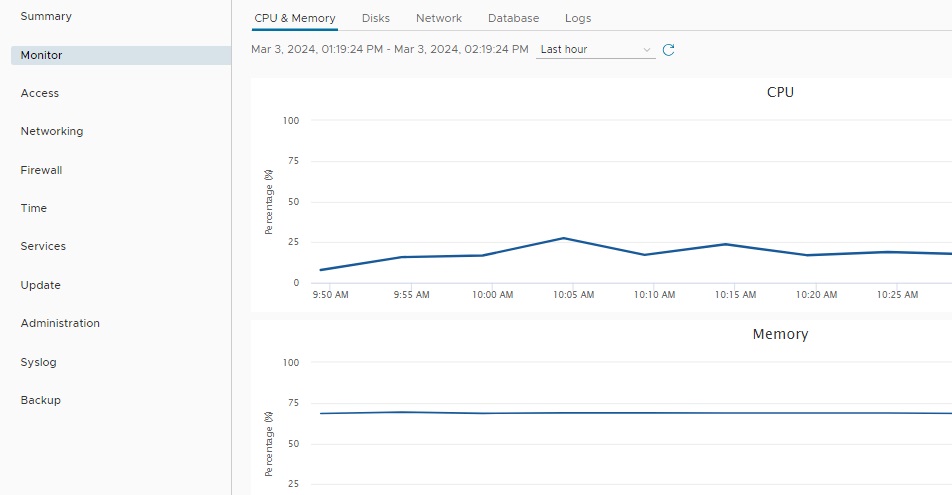Go to the Update section
The height and width of the screenshot is (495, 952).
tap(41, 285)
